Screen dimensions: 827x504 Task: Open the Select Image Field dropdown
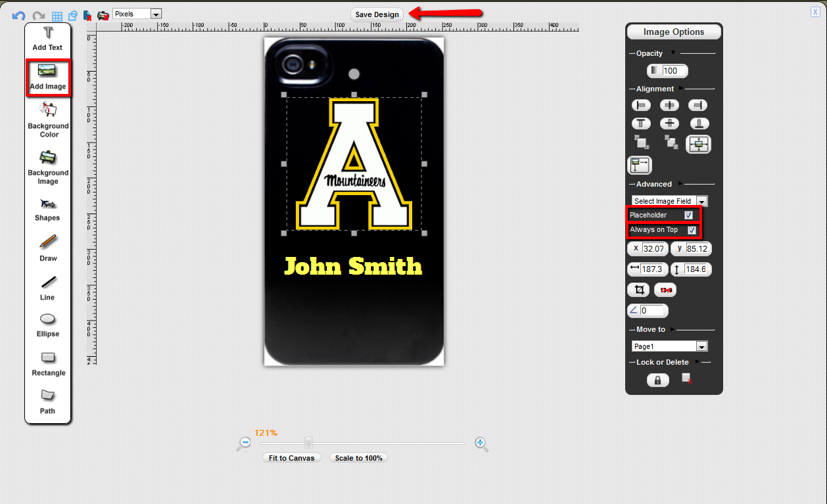pyautogui.click(x=670, y=201)
